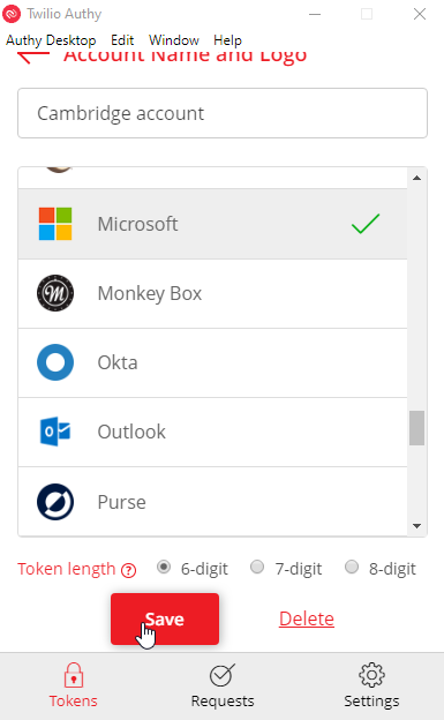Open the Settings gear tab
This screenshot has height=720, width=444.
pos(371,685)
